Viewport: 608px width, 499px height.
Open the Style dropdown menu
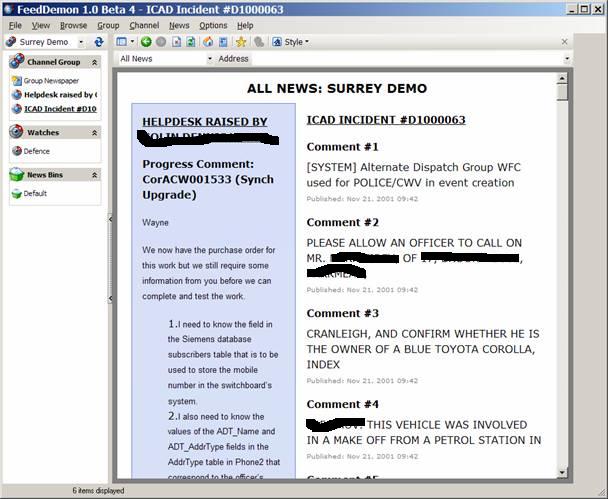click(296, 42)
